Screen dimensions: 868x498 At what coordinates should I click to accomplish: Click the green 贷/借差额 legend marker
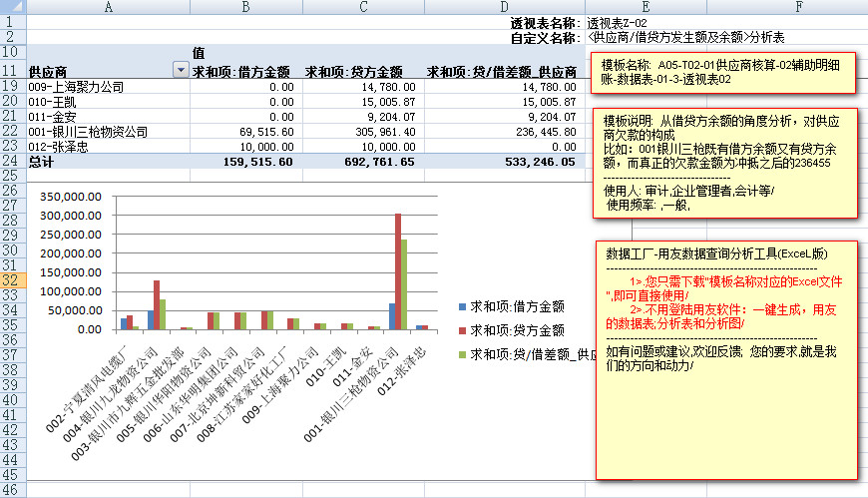pos(462,354)
